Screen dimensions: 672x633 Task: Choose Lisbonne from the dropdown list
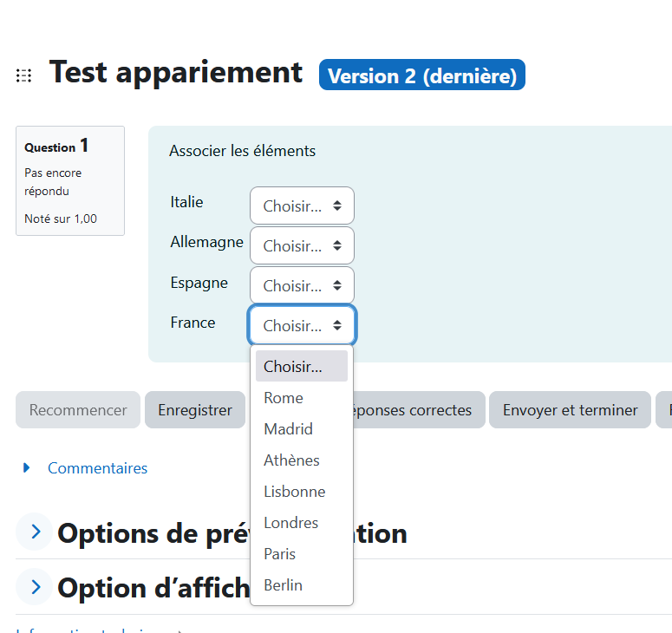coord(302,492)
